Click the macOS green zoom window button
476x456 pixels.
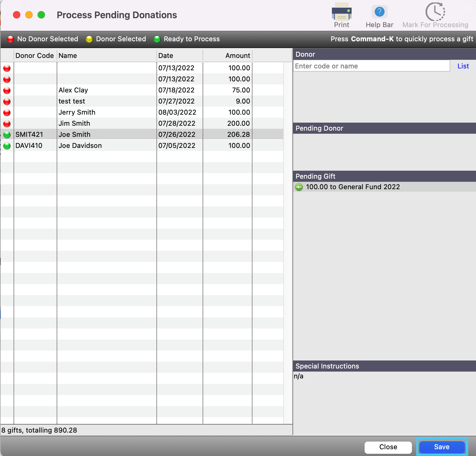41,15
